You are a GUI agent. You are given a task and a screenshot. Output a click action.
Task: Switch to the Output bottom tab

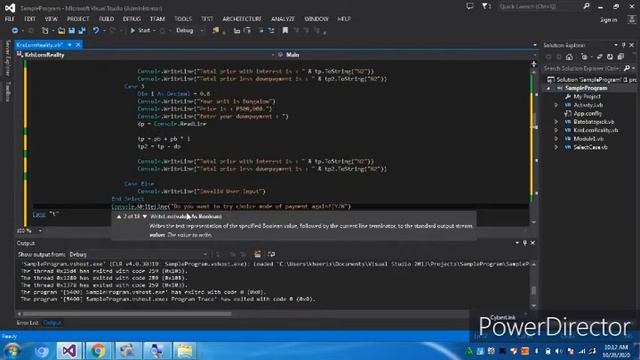(x=52, y=323)
